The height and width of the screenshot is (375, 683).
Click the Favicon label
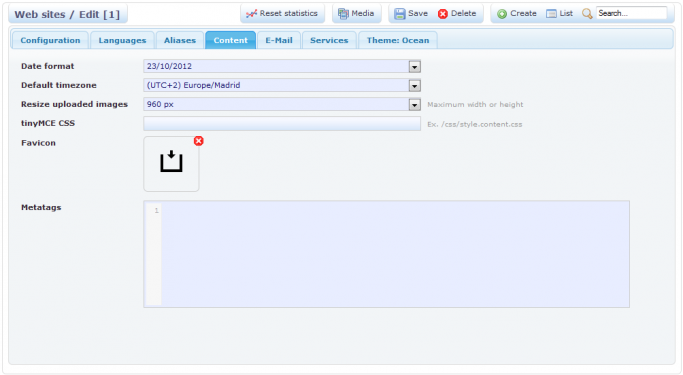[x=38, y=143]
